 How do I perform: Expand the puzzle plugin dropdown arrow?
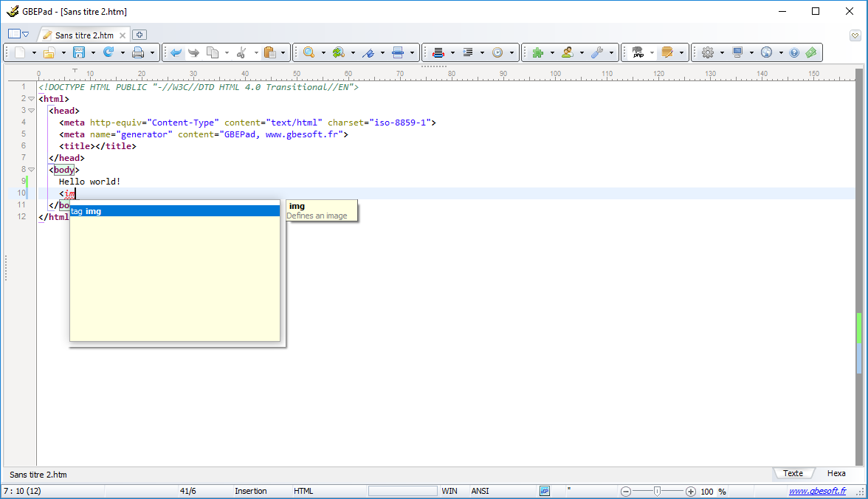(x=552, y=53)
